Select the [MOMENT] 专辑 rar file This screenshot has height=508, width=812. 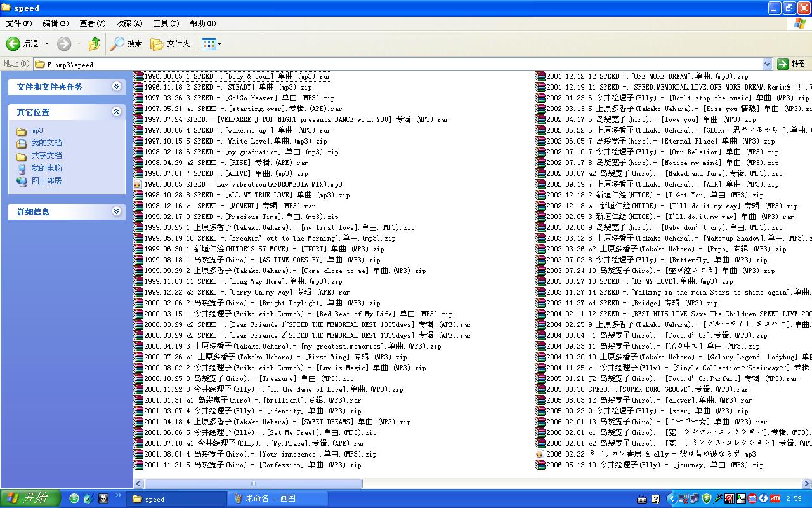tap(230, 206)
